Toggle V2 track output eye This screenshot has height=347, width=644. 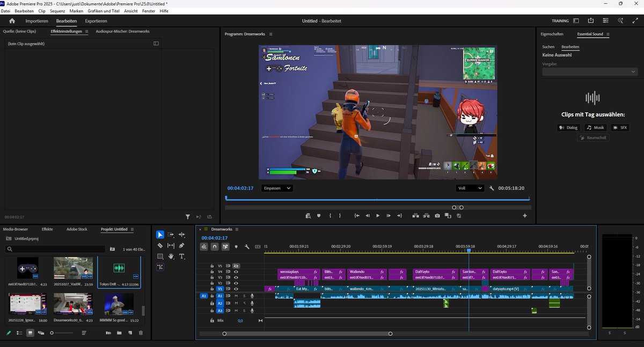[236, 283]
